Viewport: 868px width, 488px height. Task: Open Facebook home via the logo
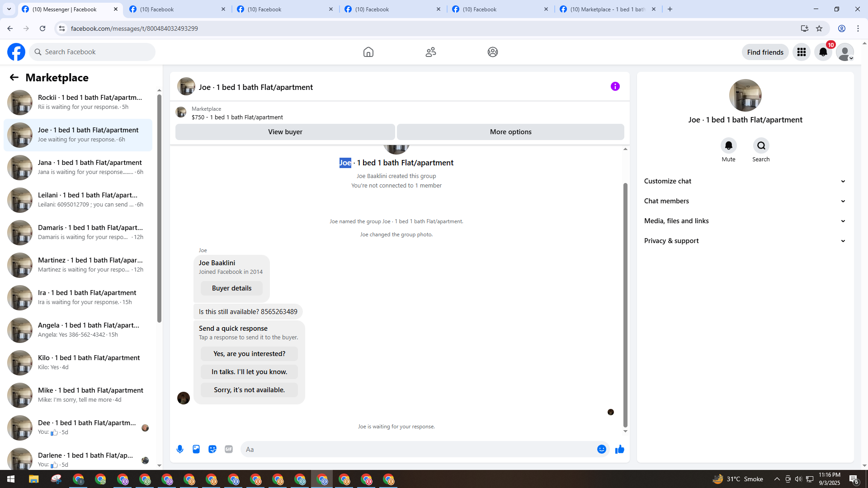pyautogui.click(x=16, y=52)
